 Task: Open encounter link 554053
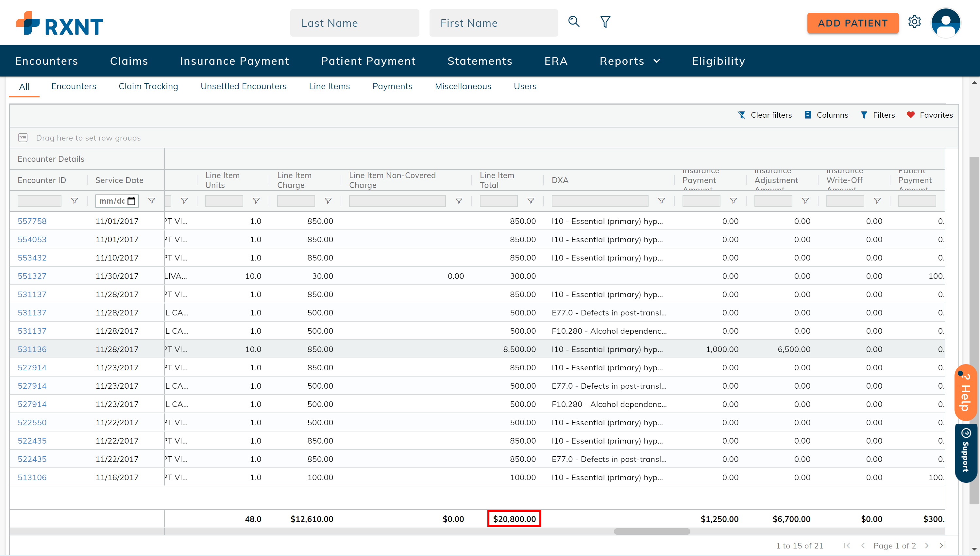tap(32, 240)
